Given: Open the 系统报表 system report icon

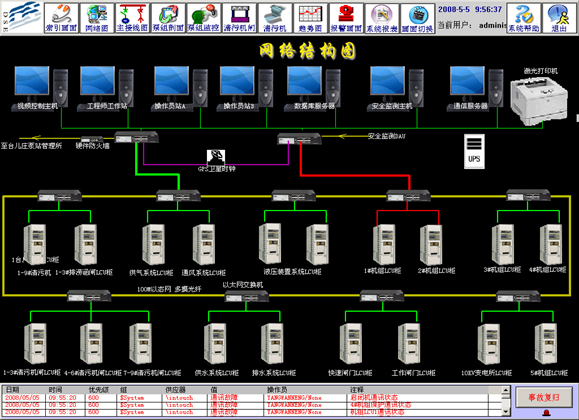Looking at the screenshot, I should pos(382,18).
